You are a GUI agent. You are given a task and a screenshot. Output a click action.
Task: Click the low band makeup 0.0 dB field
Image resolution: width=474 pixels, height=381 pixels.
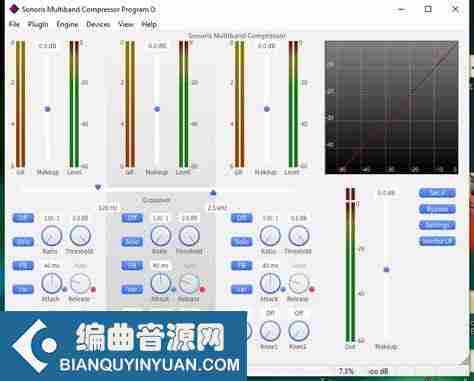(48, 46)
